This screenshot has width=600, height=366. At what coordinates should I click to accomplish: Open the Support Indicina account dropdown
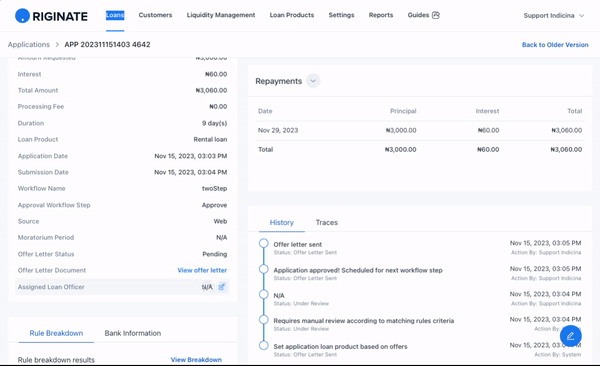554,16
